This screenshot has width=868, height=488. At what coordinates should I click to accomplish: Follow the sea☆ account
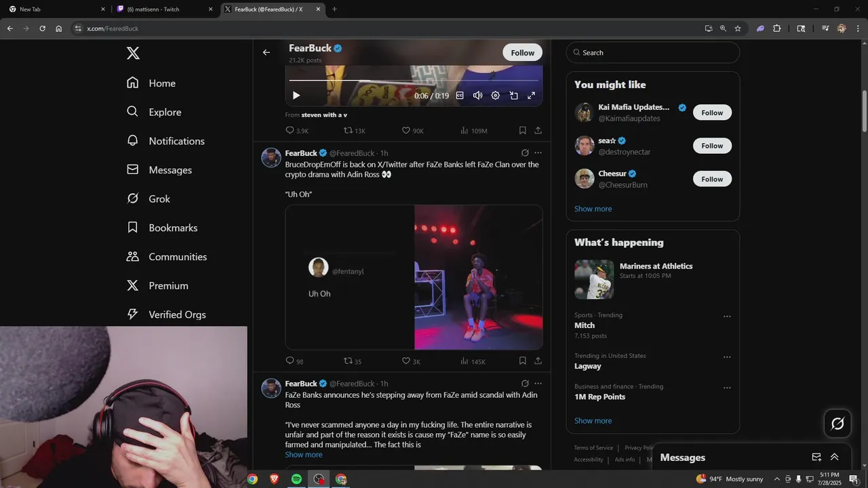tap(712, 146)
